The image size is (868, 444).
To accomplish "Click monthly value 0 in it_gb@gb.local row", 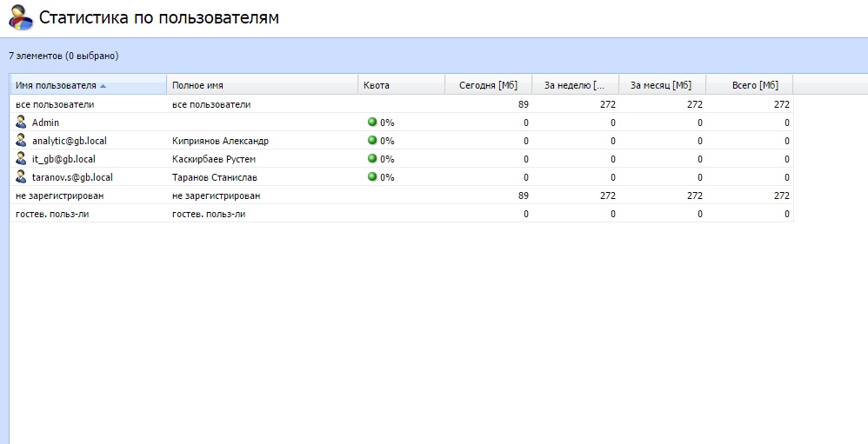I will click(x=700, y=159).
